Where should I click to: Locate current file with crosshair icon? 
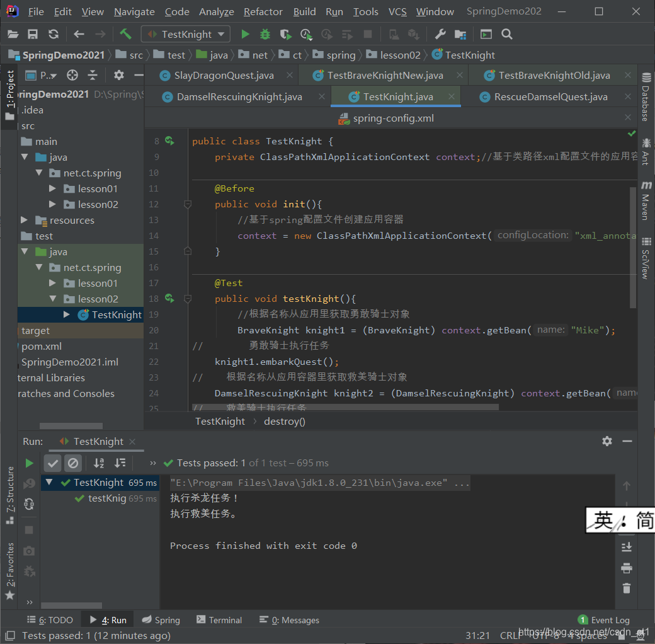tap(72, 75)
